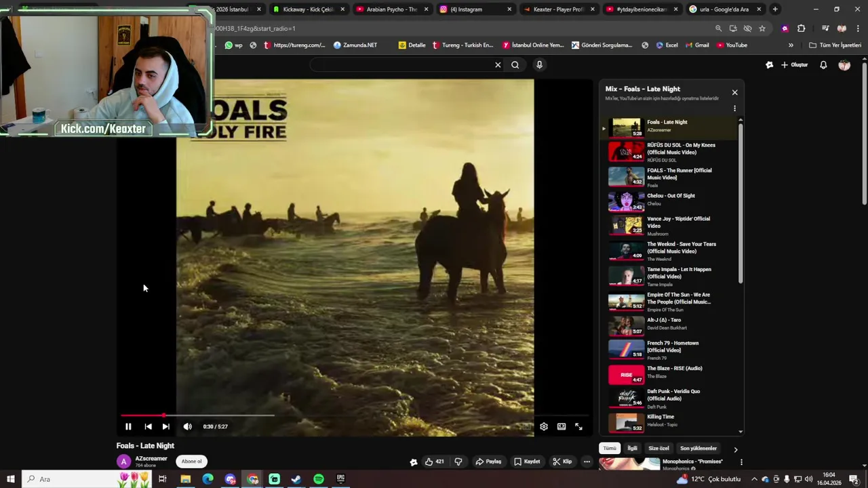Select the Size özel filter chip
Image resolution: width=868 pixels, height=488 pixels.
658,449
